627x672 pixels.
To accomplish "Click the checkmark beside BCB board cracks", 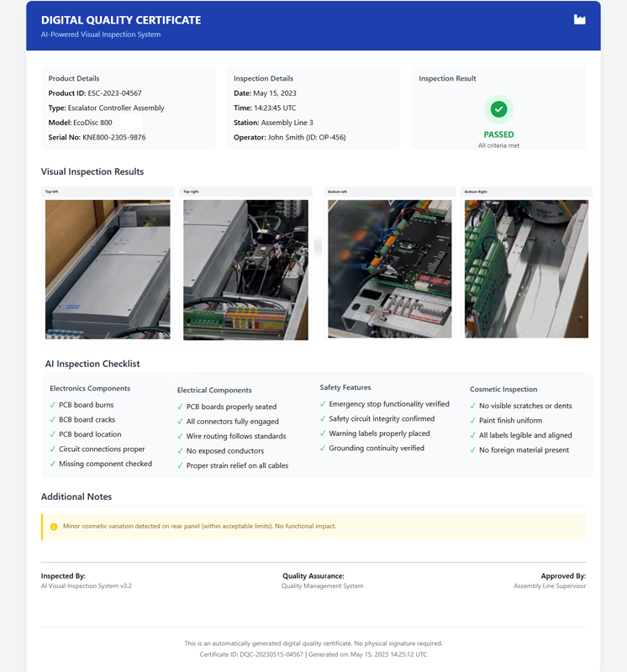I will pos(53,419).
